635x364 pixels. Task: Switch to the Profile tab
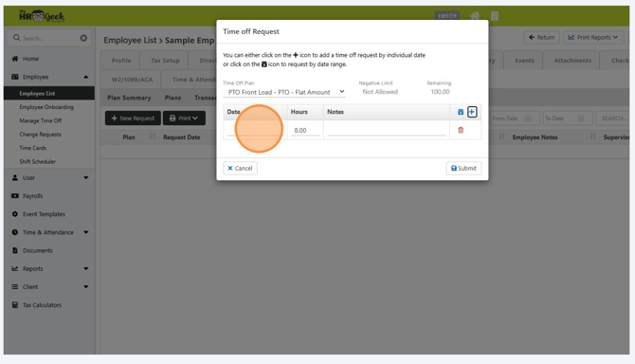(121, 61)
